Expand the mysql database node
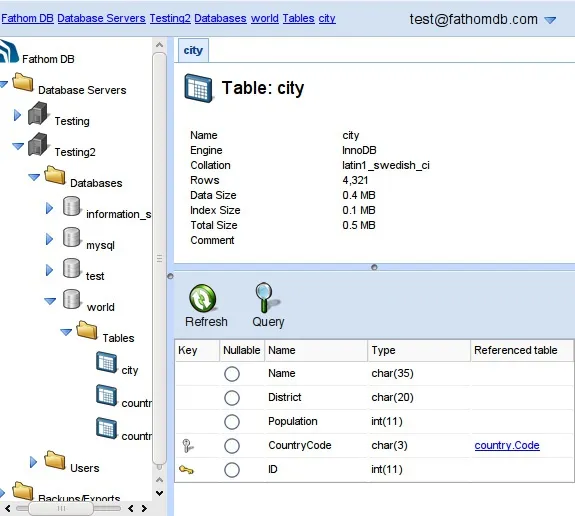This screenshot has width=575, height=516. tap(50, 239)
